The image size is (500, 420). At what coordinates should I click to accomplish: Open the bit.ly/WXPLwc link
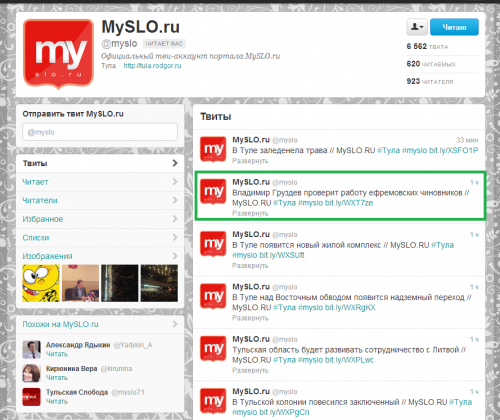click(x=349, y=360)
